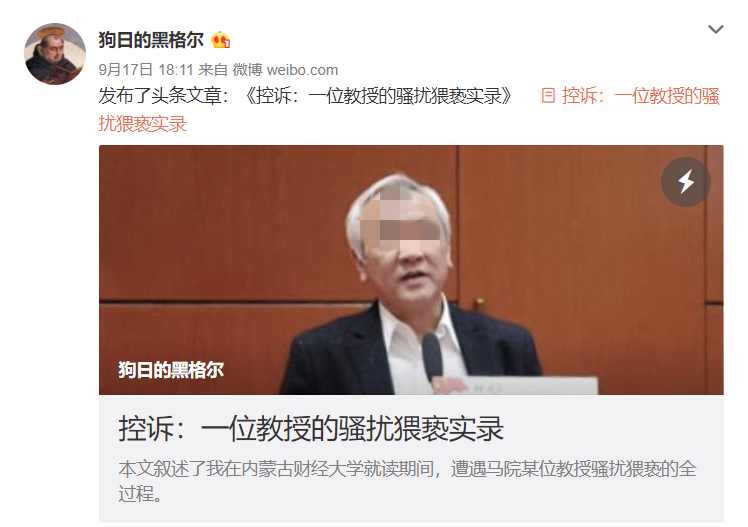Screen dimensions: 748x527
Task: Open the article cover photo
Action: (x=411, y=270)
